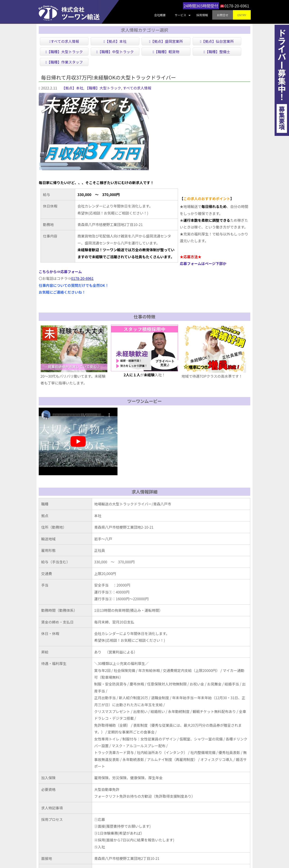Viewport: 289px width, 868px height.
Task: Open the 未経験でも大丈夫 feature image
Action: pyautogui.click(x=74, y=349)
